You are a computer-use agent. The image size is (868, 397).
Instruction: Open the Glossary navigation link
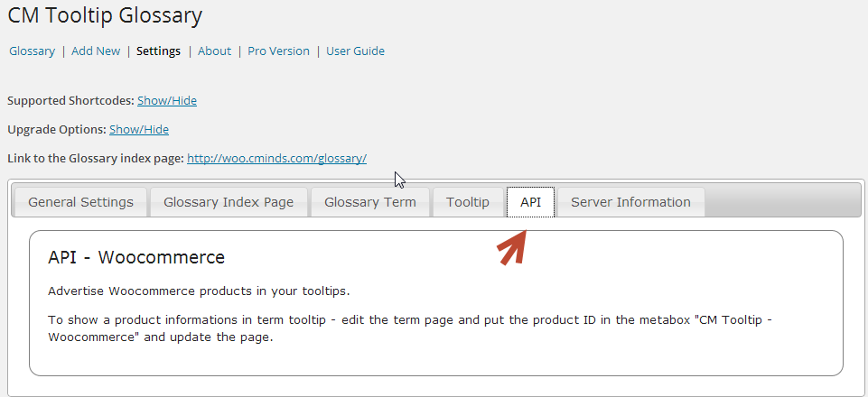tap(33, 51)
